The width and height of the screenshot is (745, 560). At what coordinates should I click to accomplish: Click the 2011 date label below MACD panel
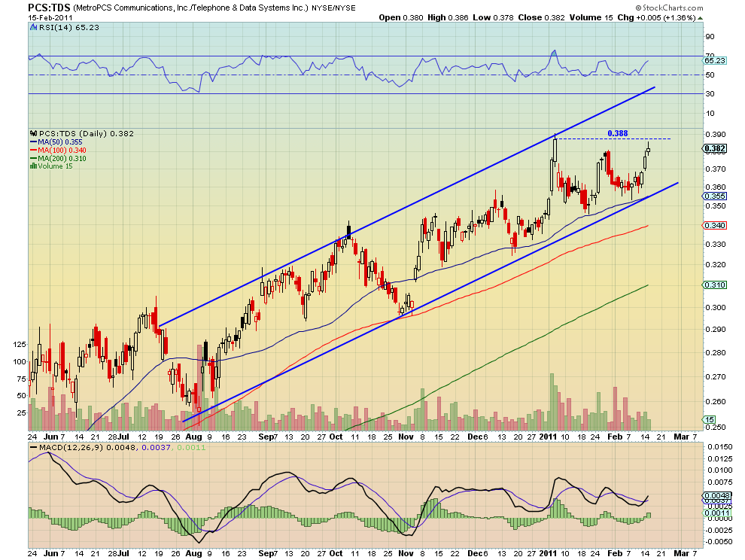pos(548,553)
